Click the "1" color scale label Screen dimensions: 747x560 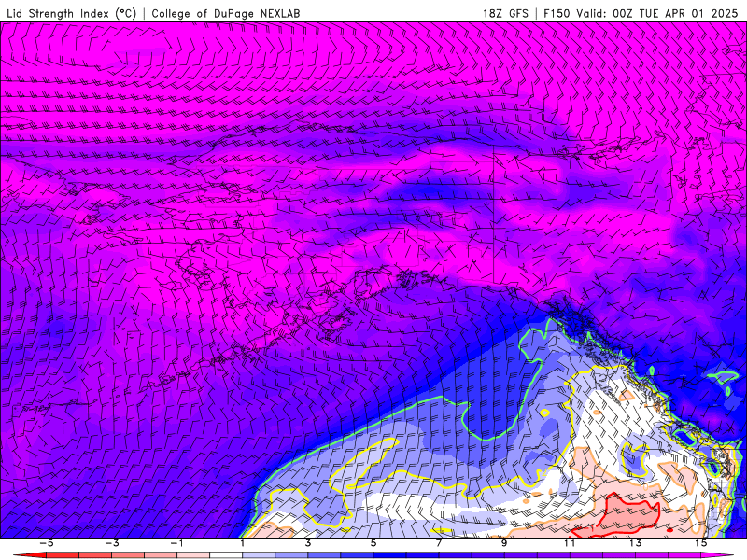[x=243, y=543]
